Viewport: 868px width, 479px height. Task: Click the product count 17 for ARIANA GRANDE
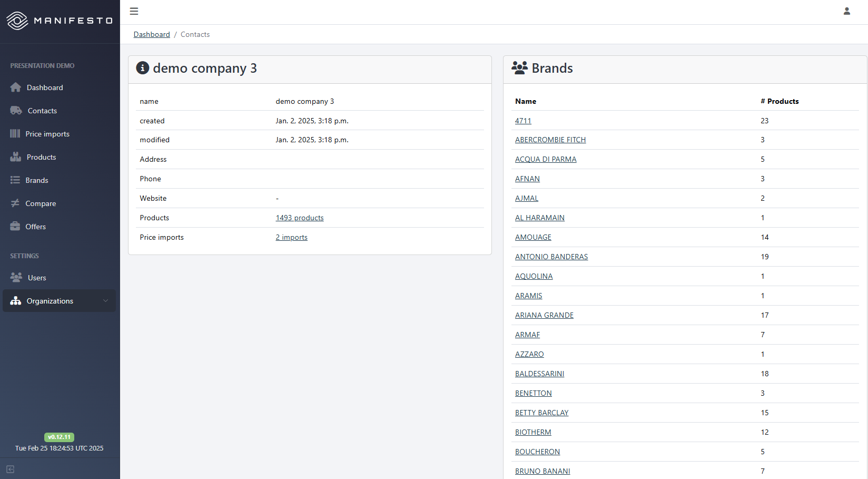coord(765,315)
